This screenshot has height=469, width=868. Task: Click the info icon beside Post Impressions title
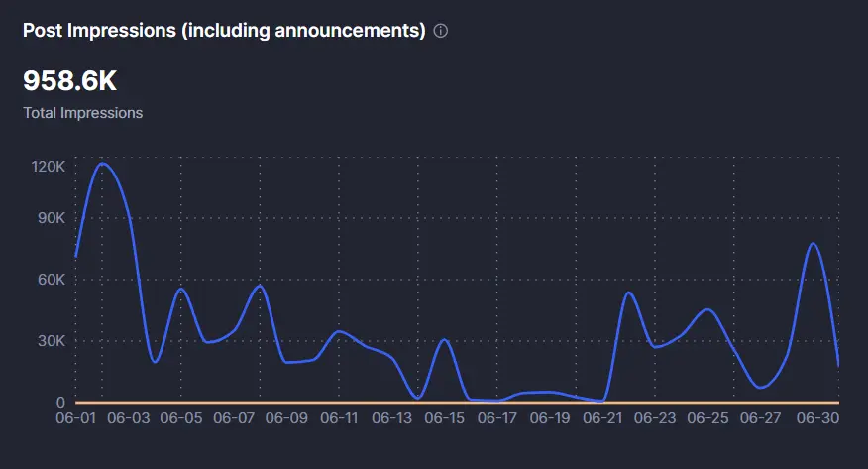click(440, 31)
